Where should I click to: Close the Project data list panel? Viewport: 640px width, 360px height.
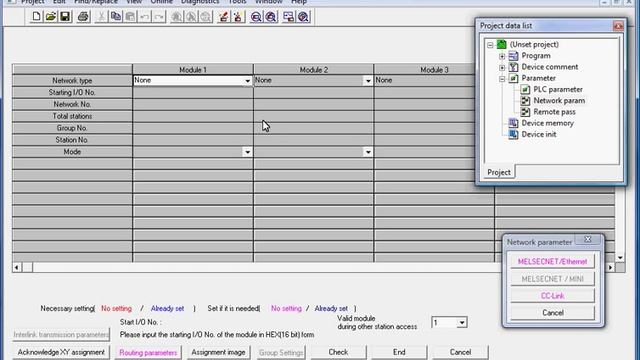click(618, 26)
